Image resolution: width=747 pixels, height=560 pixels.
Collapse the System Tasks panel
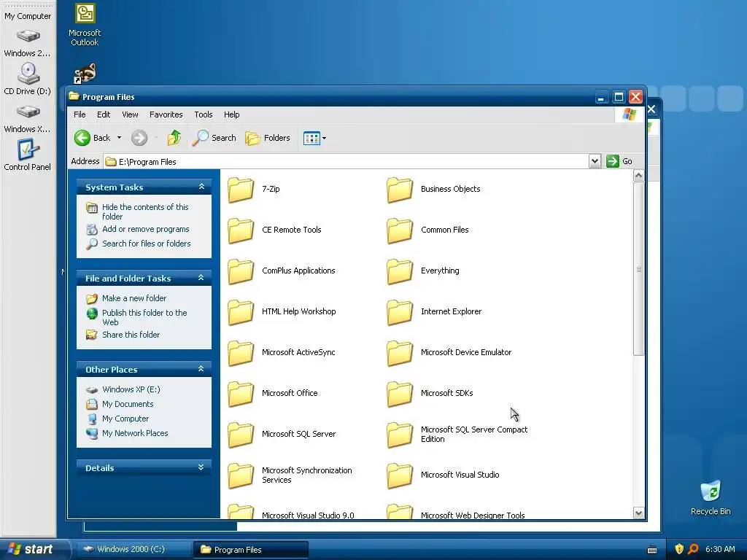[201, 187]
